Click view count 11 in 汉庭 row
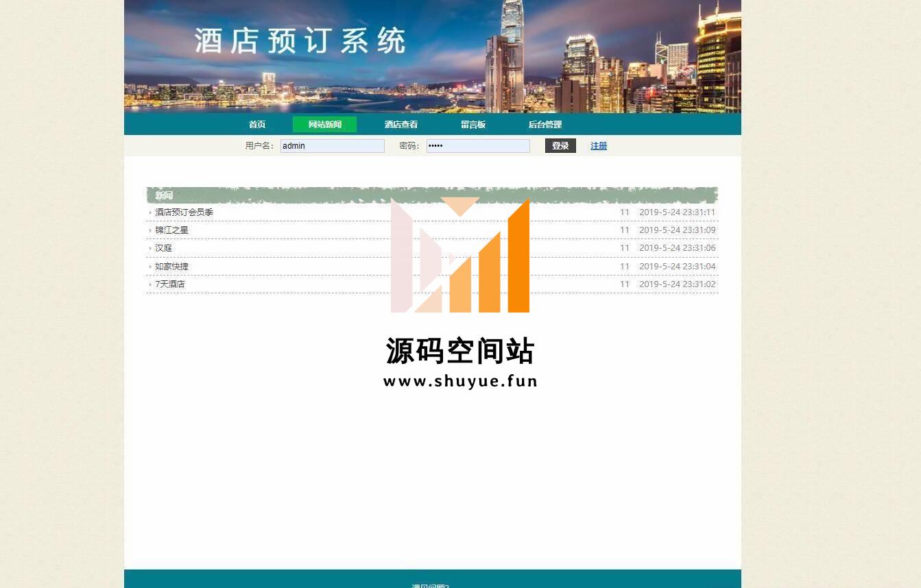The height and width of the screenshot is (588, 921). [625, 248]
